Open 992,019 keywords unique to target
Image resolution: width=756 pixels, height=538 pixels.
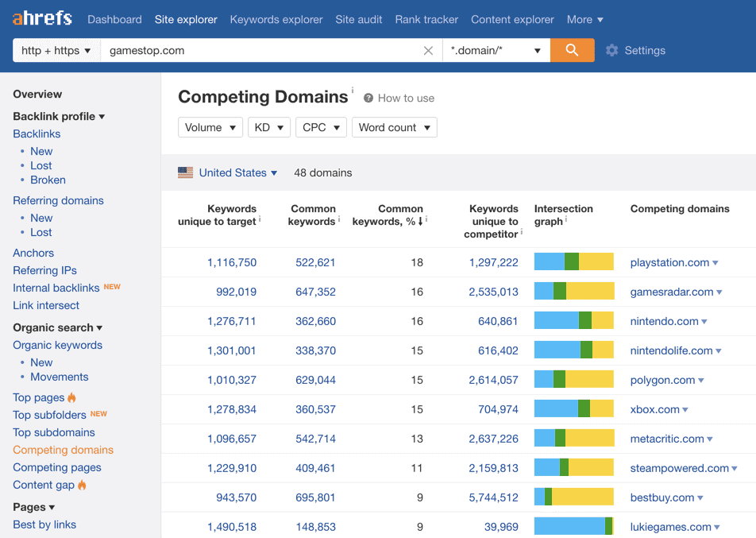(237, 292)
